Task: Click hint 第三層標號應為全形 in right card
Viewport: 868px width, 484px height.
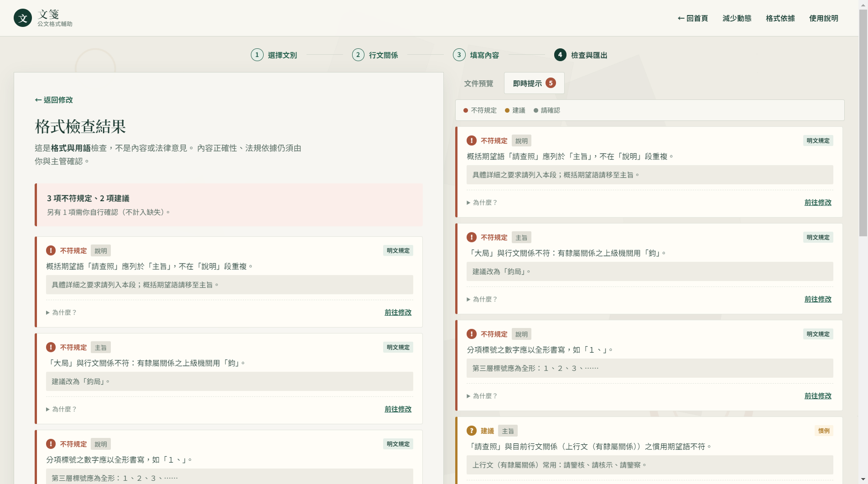Action: pyautogui.click(x=650, y=368)
